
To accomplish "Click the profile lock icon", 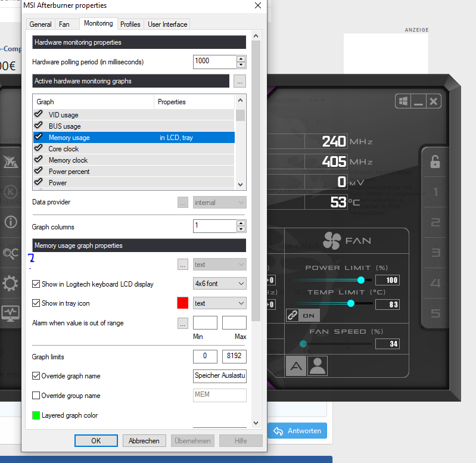I will [435, 161].
